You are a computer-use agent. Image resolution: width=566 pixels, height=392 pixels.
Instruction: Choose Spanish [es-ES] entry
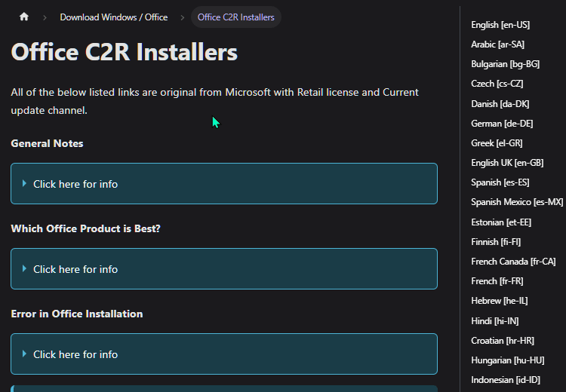click(500, 182)
